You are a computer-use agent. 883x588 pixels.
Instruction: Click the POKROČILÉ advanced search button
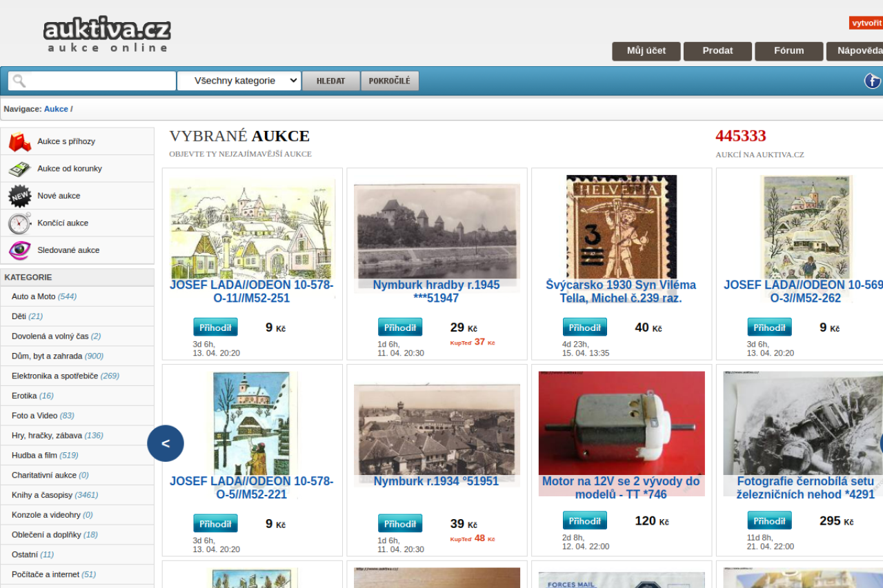pyautogui.click(x=389, y=81)
